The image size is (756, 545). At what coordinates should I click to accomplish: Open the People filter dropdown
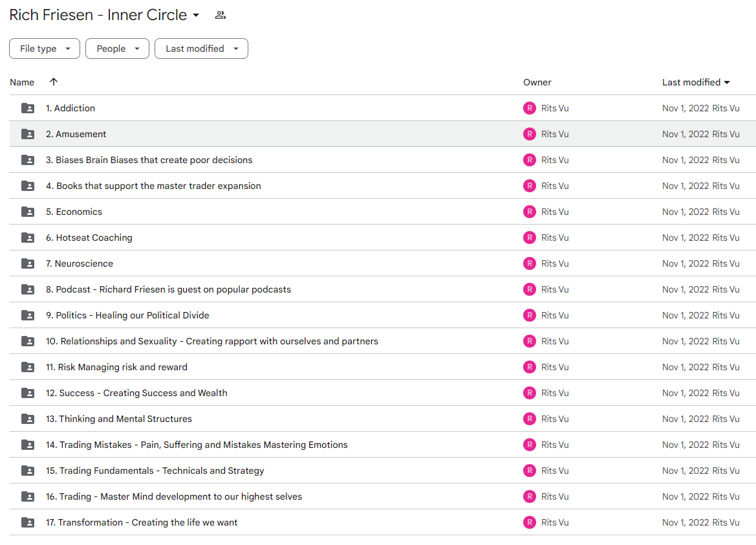[117, 49]
